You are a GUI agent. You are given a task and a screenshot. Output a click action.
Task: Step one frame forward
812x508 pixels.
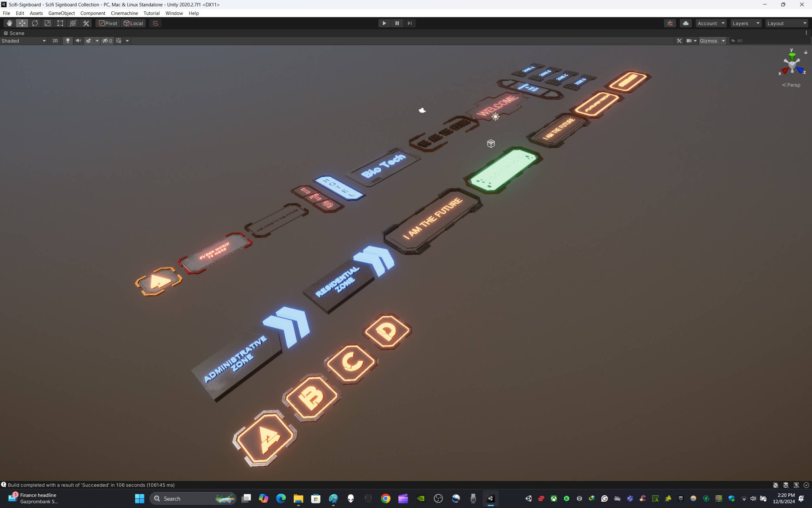click(x=410, y=23)
